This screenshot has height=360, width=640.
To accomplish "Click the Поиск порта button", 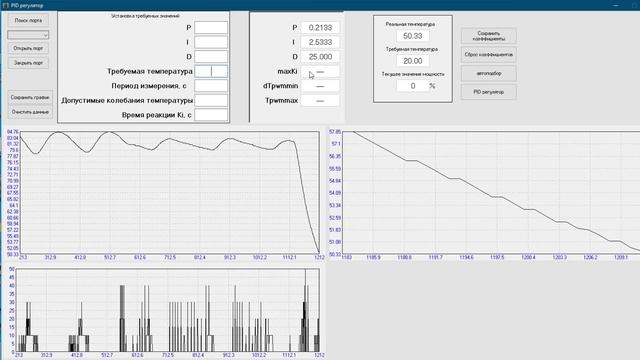I will tap(28, 20).
